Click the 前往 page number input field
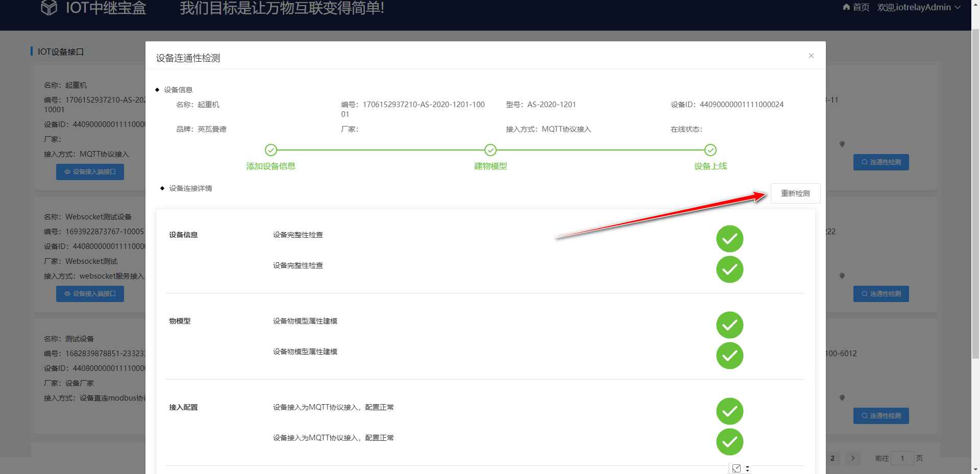Viewport: 980px width, 474px height. point(902,458)
